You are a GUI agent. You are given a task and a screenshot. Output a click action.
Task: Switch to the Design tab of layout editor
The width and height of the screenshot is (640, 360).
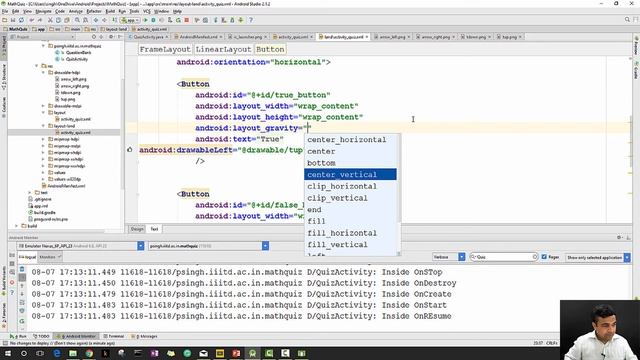pyautogui.click(x=137, y=229)
